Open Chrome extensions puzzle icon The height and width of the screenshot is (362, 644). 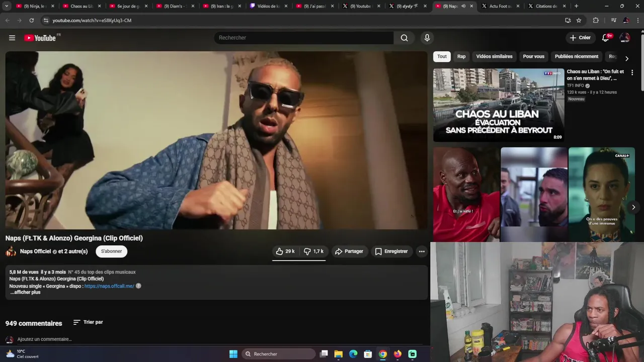click(596, 20)
